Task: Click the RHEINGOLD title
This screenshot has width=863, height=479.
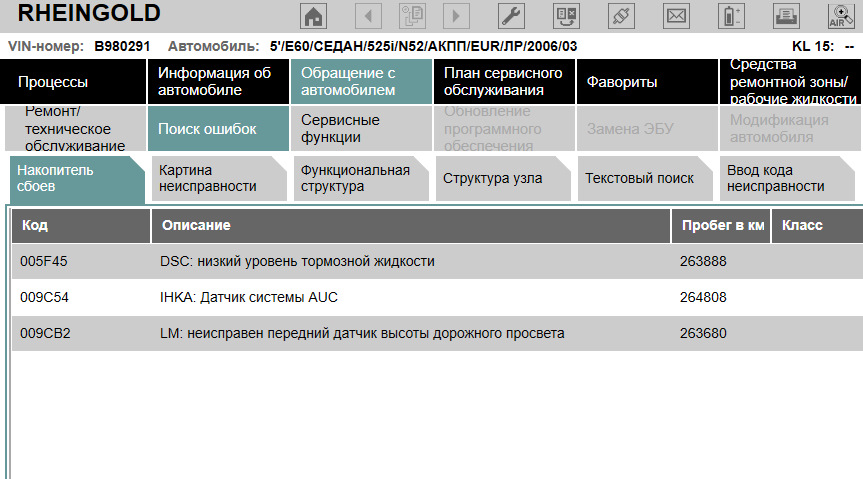Action: tap(89, 13)
